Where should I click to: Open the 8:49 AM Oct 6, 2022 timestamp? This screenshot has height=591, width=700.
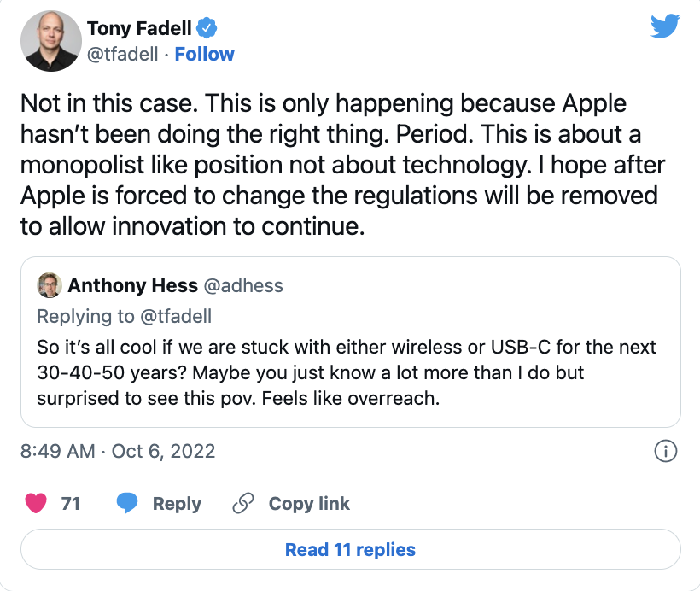click(x=118, y=451)
